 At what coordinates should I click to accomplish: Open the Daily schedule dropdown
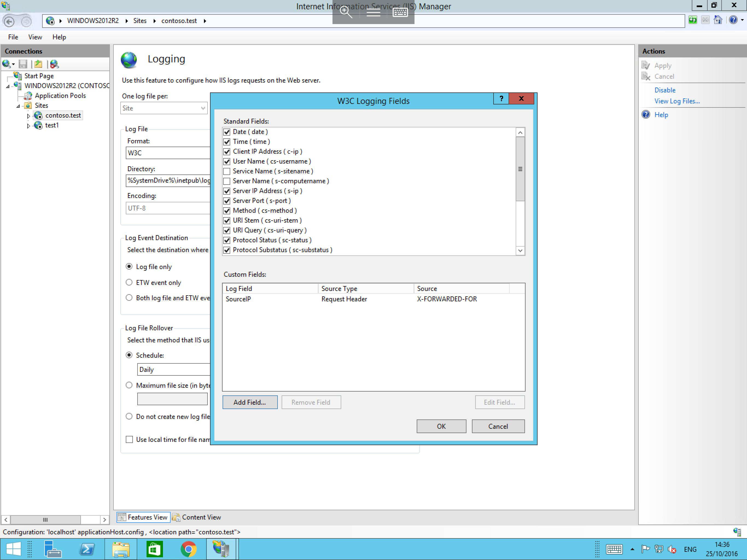click(x=174, y=369)
